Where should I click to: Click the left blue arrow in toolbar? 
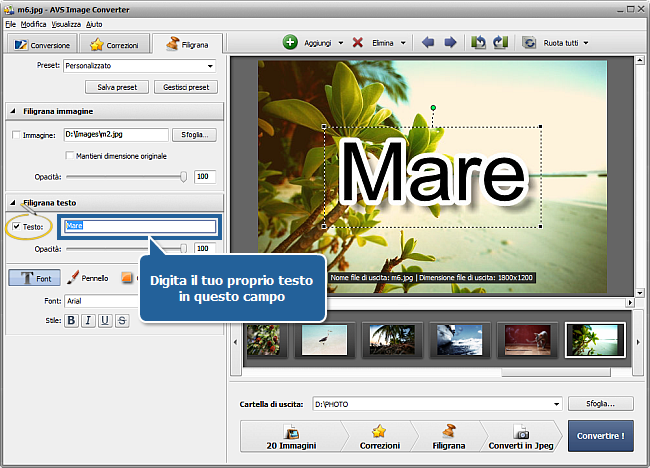click(430, 43)
